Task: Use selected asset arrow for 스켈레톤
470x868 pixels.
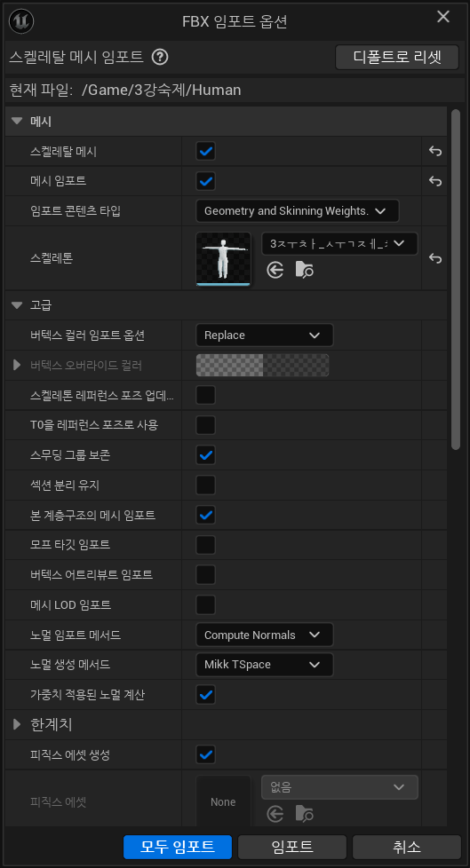Action: 275,270
